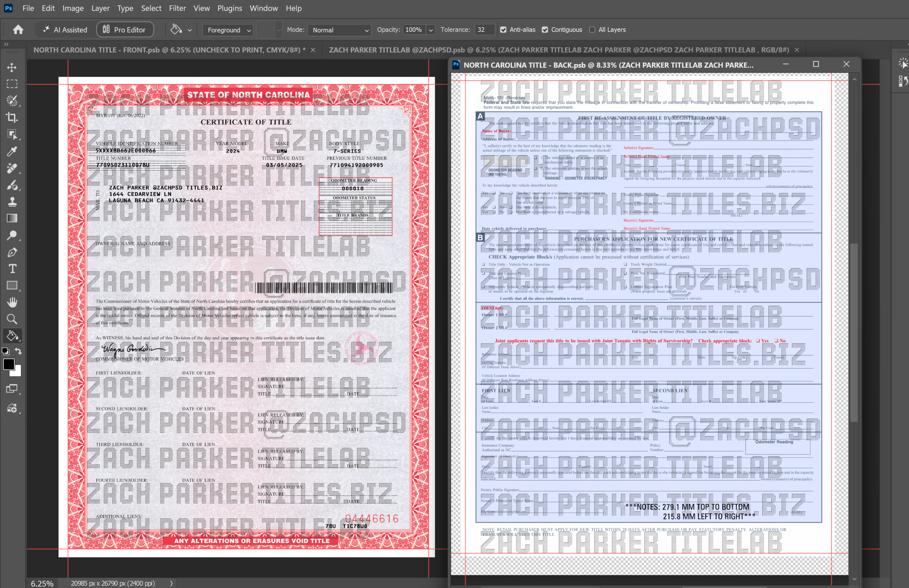Open the Opacity slider dropdown arrow
909x588 pixels.
(x=431, y=30)
